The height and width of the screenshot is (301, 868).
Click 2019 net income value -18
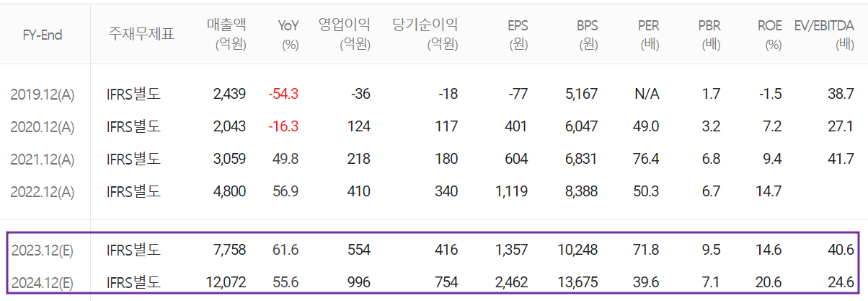coord(448,94)
